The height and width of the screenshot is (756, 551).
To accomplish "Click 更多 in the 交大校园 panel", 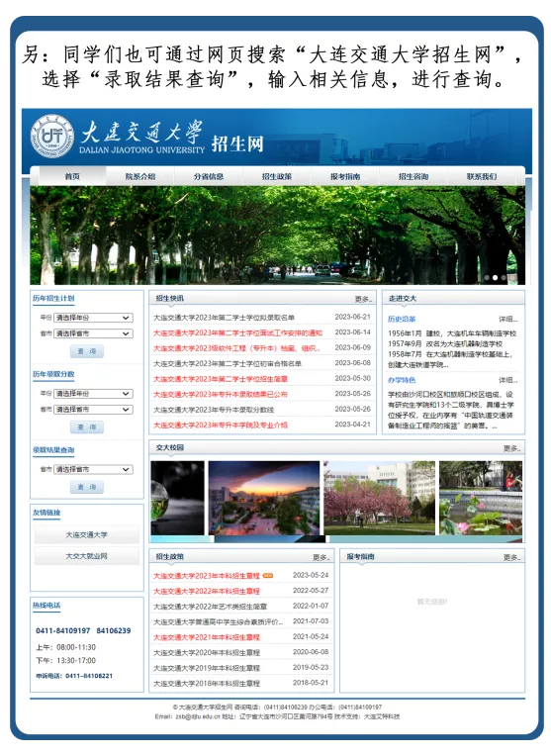I will pyautogui.click(x=512, y=448).
